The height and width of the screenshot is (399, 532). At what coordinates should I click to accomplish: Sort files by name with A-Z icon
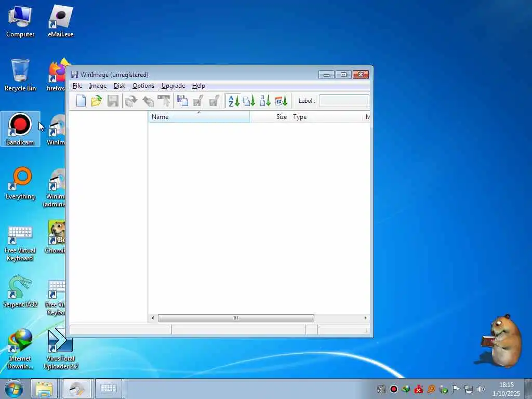234,101
